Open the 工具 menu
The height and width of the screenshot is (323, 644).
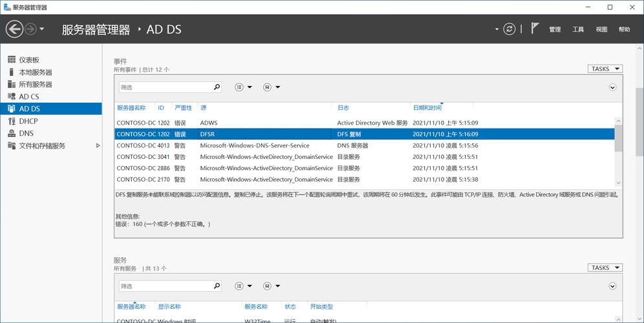tap(578, 30)
